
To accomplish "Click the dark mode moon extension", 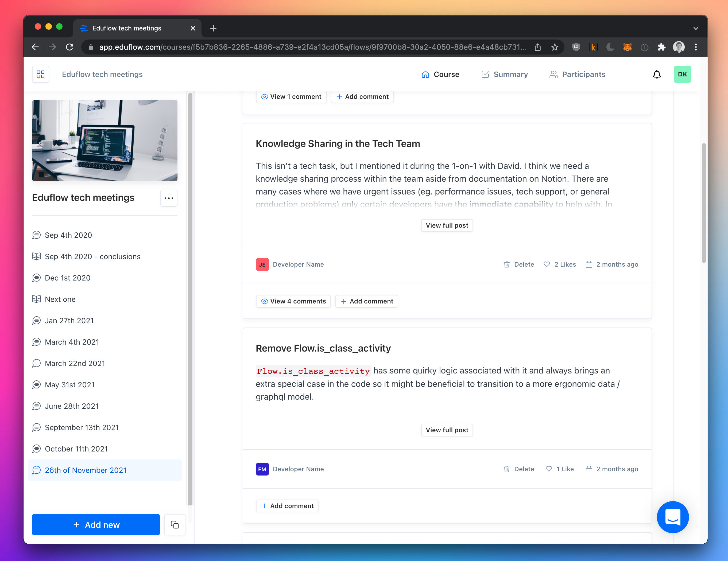I will tap(610, 47).
